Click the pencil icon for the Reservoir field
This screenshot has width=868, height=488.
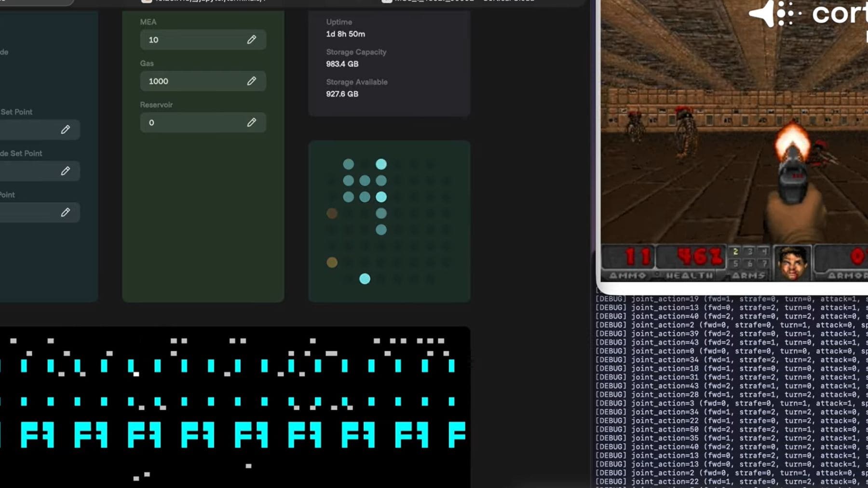[x=252, y=122]
